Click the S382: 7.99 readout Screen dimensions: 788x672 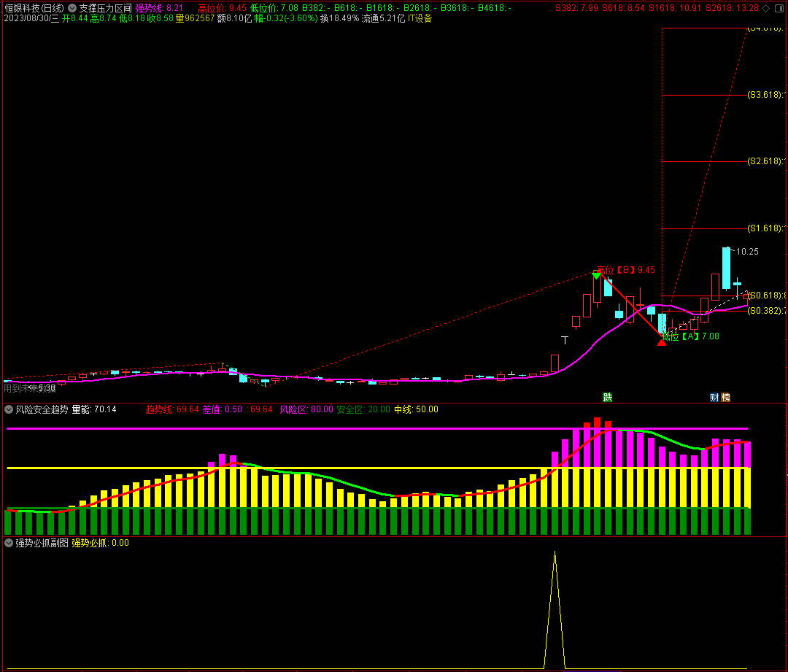click(577, 8)
